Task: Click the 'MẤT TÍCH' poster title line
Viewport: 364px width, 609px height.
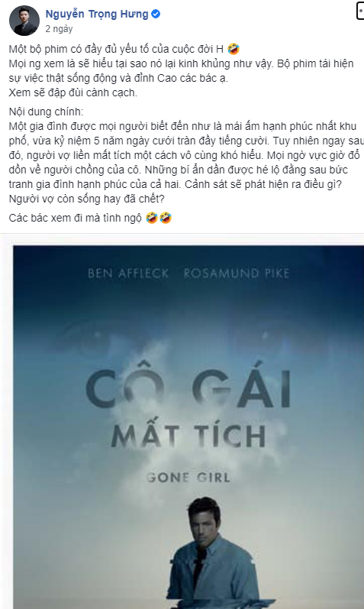Action: 188,436
